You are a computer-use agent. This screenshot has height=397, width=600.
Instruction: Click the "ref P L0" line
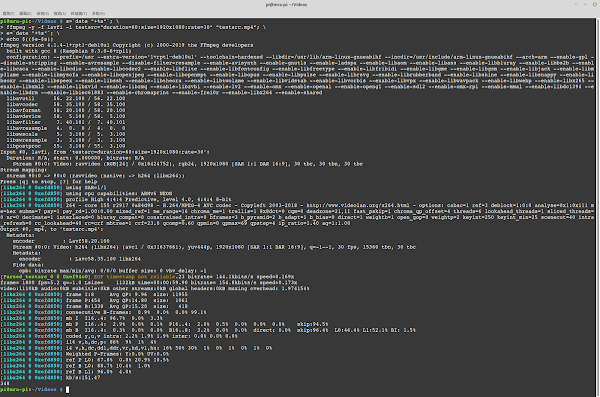point(85,360)
